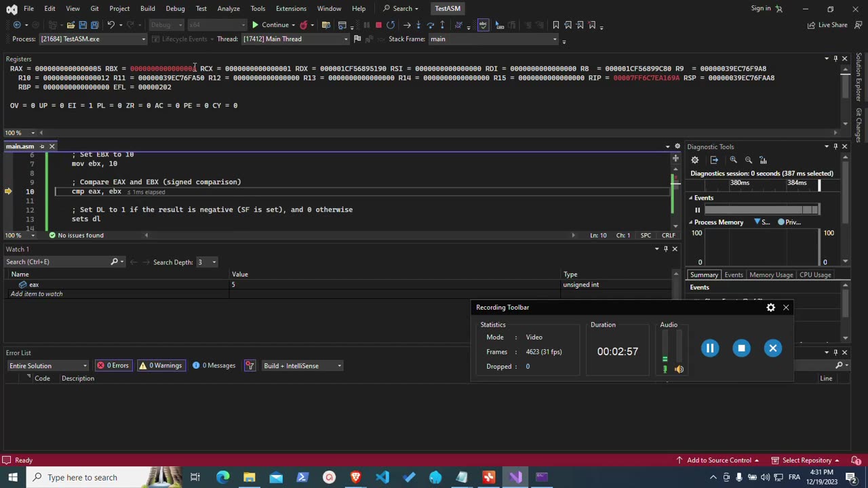Switch to the Memory Usage tab
868x488 pixels.
pos(771,275)
